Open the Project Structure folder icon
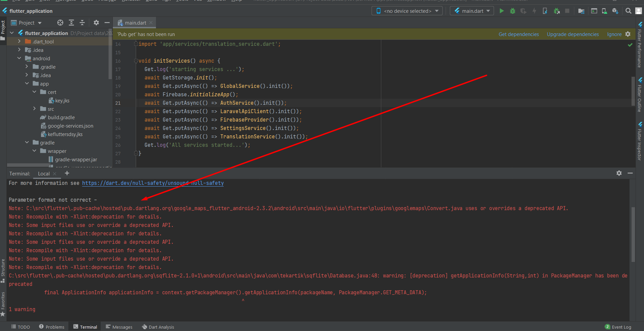 (x=581, y=11)
